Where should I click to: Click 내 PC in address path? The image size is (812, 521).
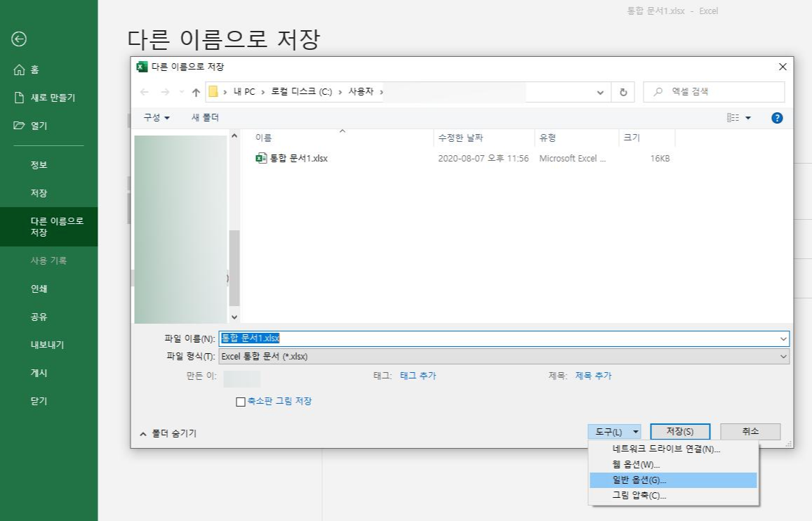244,92
